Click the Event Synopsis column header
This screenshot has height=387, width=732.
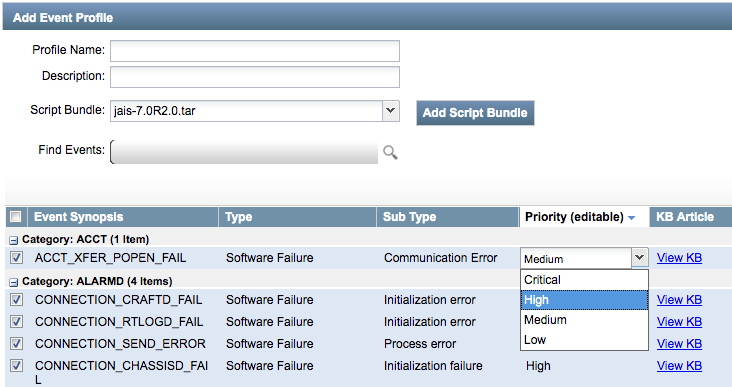[123, 217]
